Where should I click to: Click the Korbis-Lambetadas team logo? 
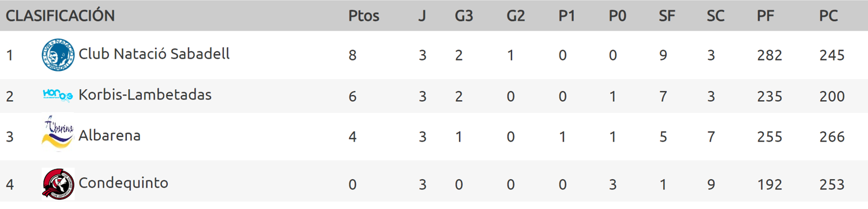click(58, 96)
